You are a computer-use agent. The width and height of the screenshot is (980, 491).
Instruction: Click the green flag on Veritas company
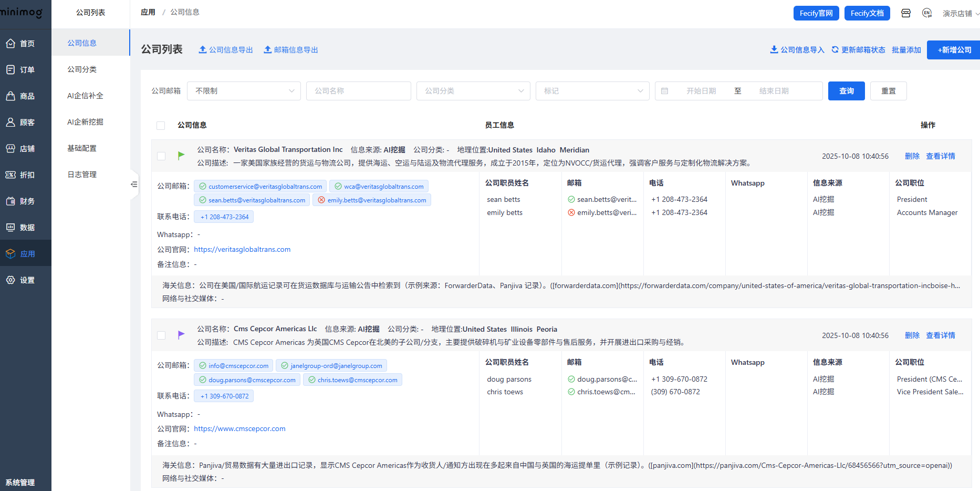(181, 155)
